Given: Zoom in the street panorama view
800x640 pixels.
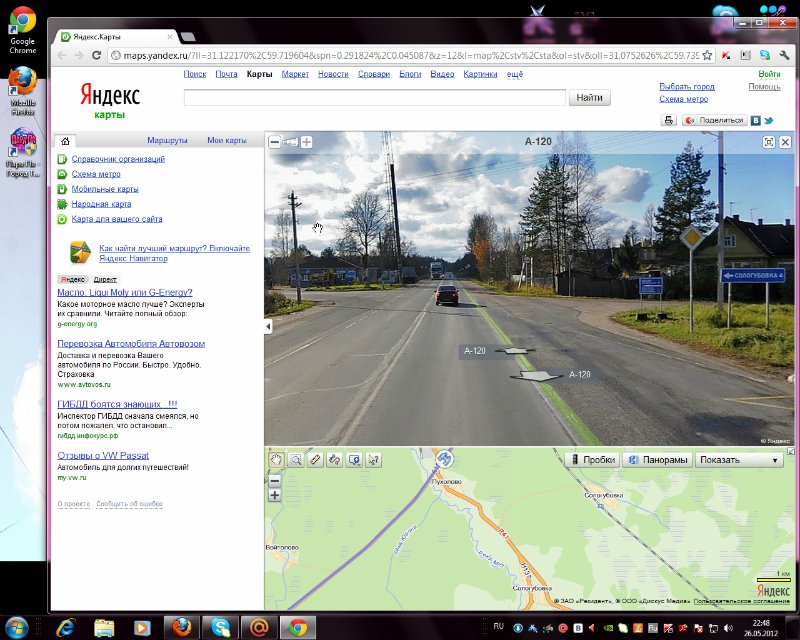Looking at the screenshot, I should tap(306, 142).
